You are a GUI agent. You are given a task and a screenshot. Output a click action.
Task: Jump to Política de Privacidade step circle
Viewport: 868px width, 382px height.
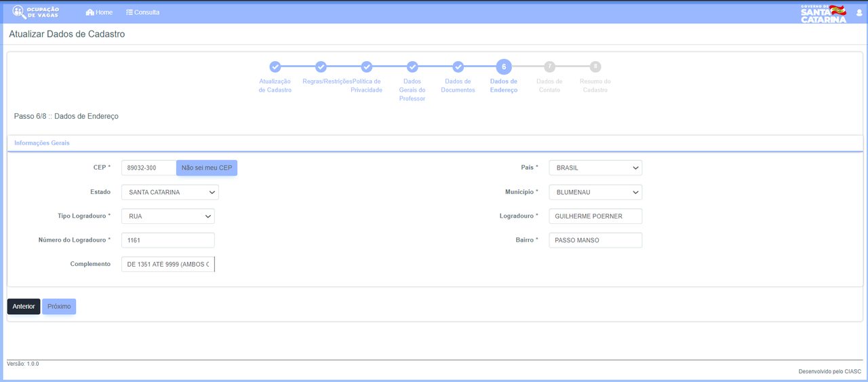(x=366, y=66)
